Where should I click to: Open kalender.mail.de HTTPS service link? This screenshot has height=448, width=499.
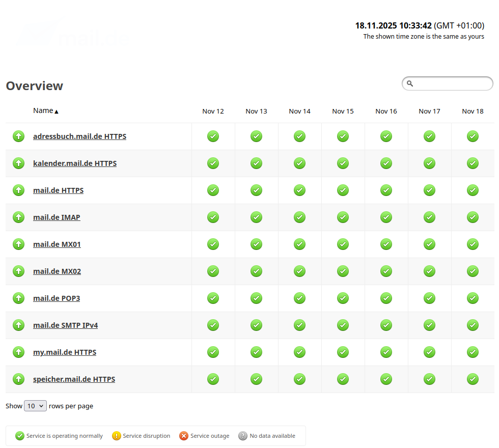tap(75, 163)
